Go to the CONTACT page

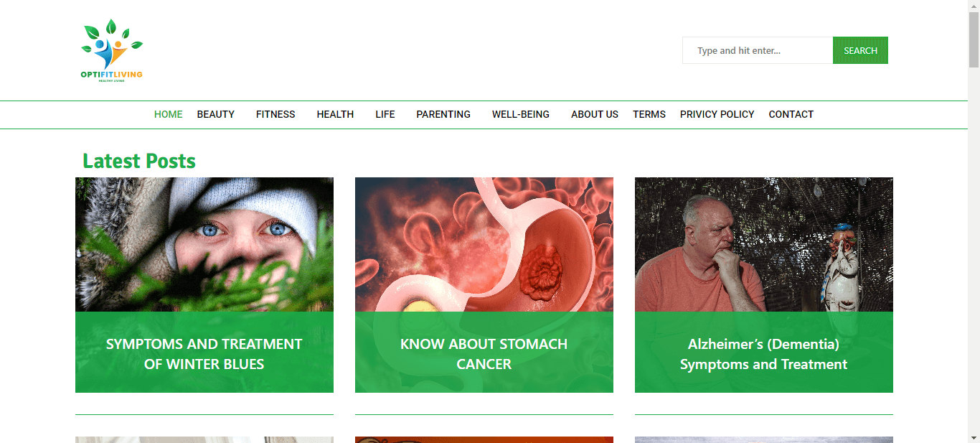click(791, 114)
